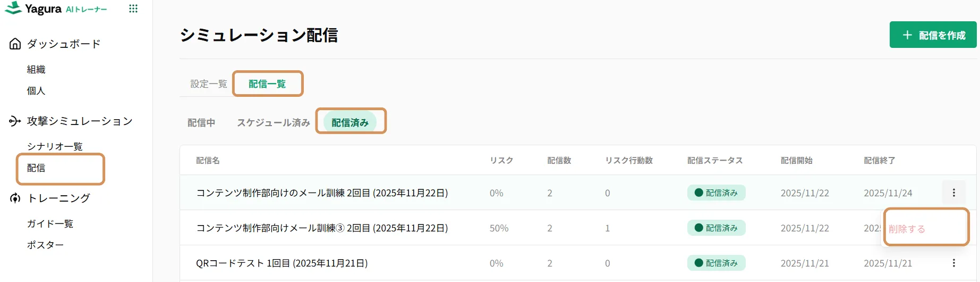Click the training section icon
Viewport: 980px width, 282px height.
[x=15, y=198]
